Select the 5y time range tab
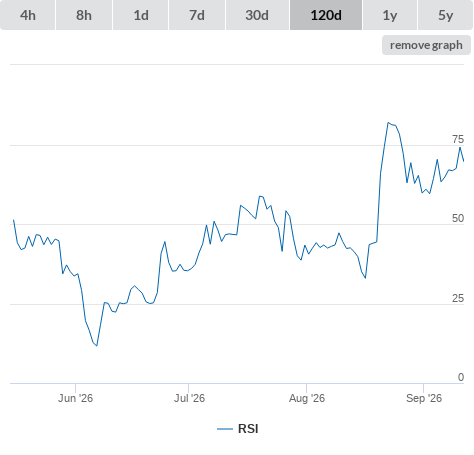 445,15
